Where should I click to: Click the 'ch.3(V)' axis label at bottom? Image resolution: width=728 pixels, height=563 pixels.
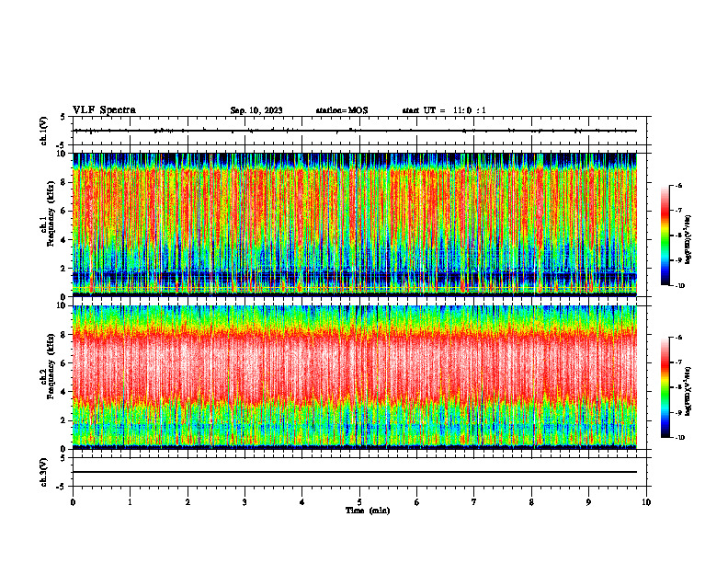44,472
